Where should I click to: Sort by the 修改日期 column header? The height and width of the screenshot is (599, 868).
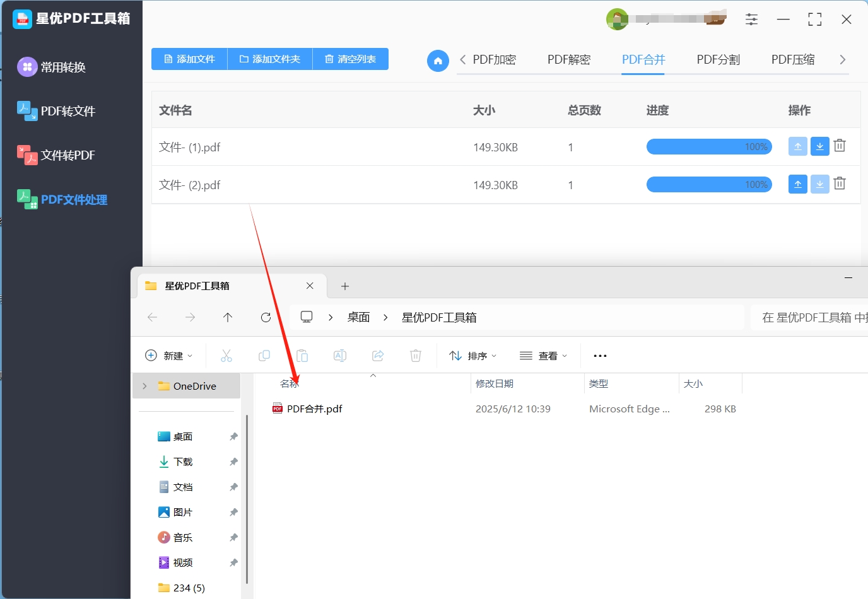(x=495, y=383)
